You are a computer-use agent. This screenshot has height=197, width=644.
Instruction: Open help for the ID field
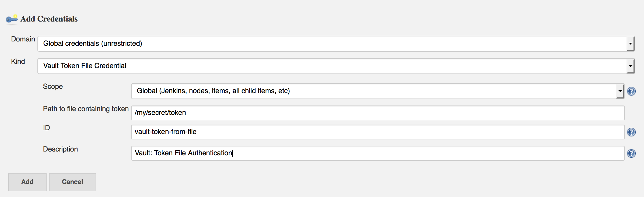[x=631, y=132]
